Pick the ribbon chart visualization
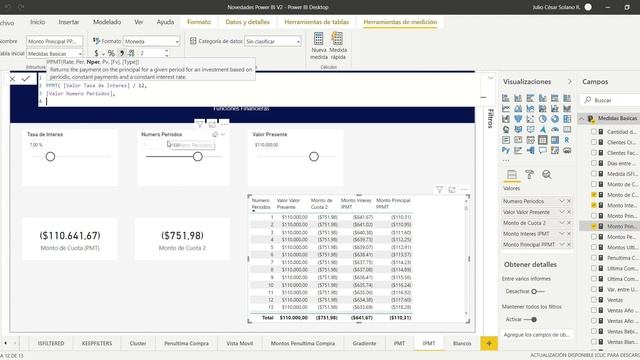Image resolution: width=640 pixels, height=360 pixels. (x=567, y=109)
